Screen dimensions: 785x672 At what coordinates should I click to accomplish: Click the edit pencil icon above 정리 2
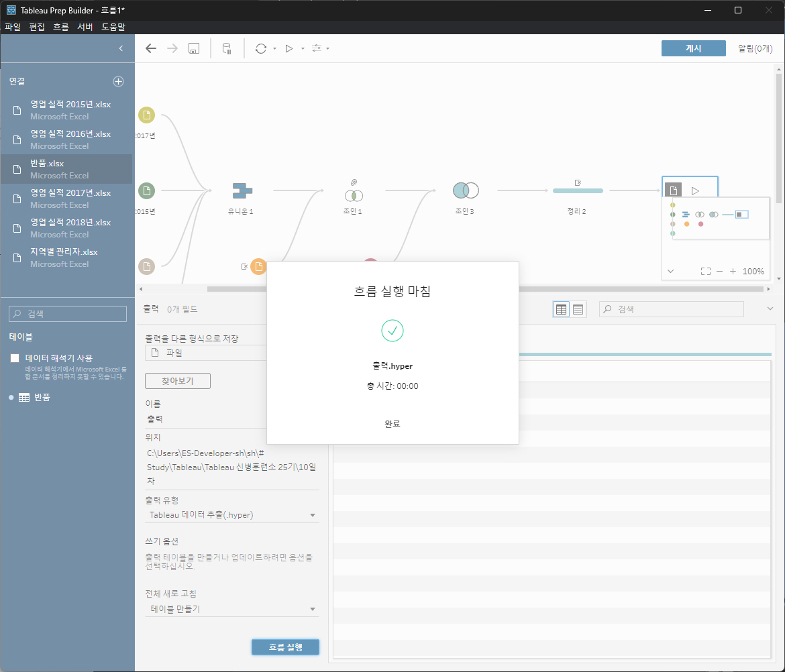(578, 182)
